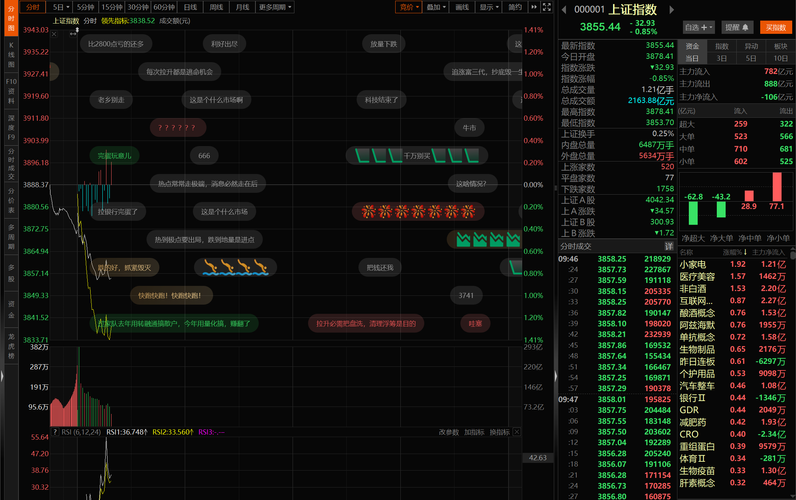Click the 上证指数 000001 stock title
Viewport: 796px width, 500px height.
[615, 10]
